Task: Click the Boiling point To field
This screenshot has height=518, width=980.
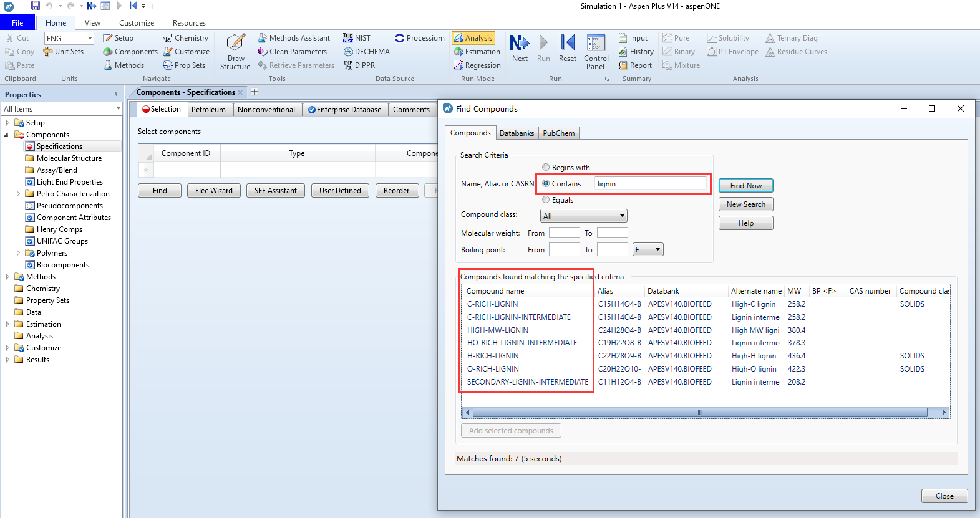Action: pos(612,249)
